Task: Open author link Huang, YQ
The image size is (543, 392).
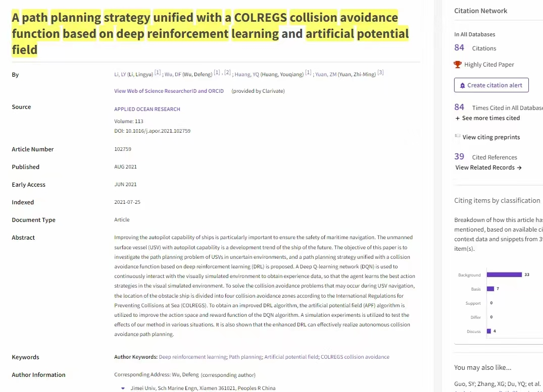Action: [246, 75]
